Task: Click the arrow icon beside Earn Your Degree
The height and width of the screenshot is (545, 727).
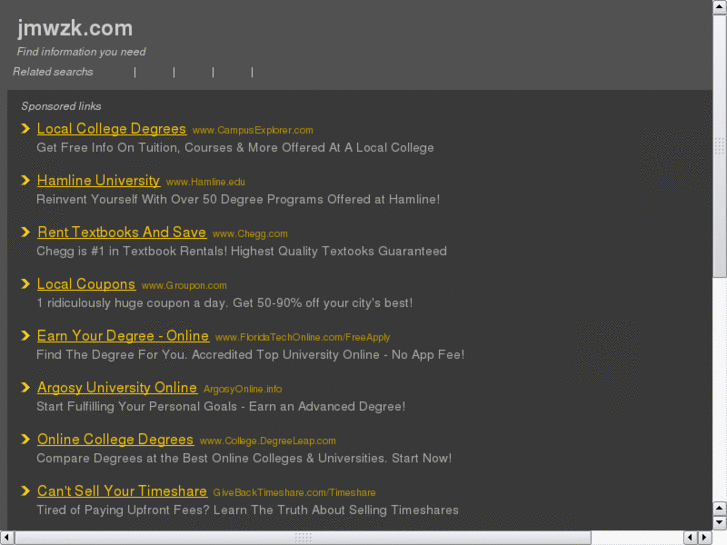Action: pyautogui.click(x=26, y=336)
